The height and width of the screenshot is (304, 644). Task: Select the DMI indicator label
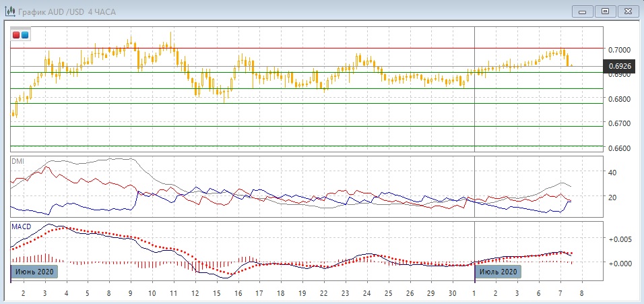tap(18, 161)
